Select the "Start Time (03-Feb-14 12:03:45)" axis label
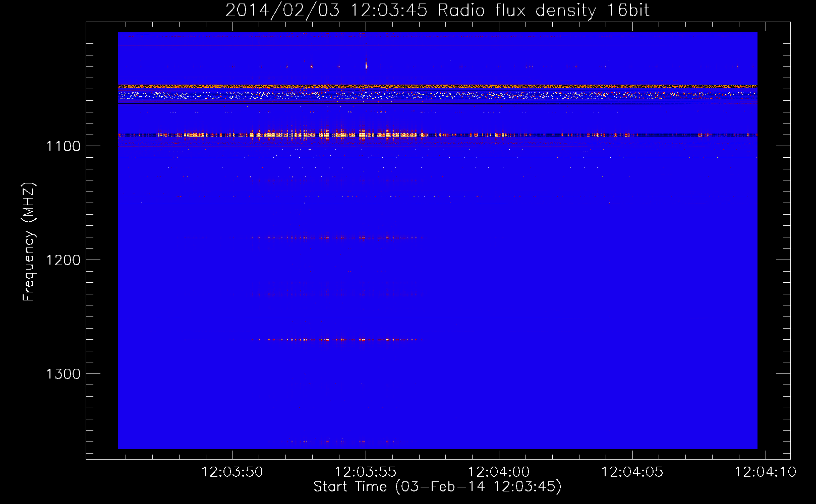This screenshot has width=816, height=504. tap(437, 487)
